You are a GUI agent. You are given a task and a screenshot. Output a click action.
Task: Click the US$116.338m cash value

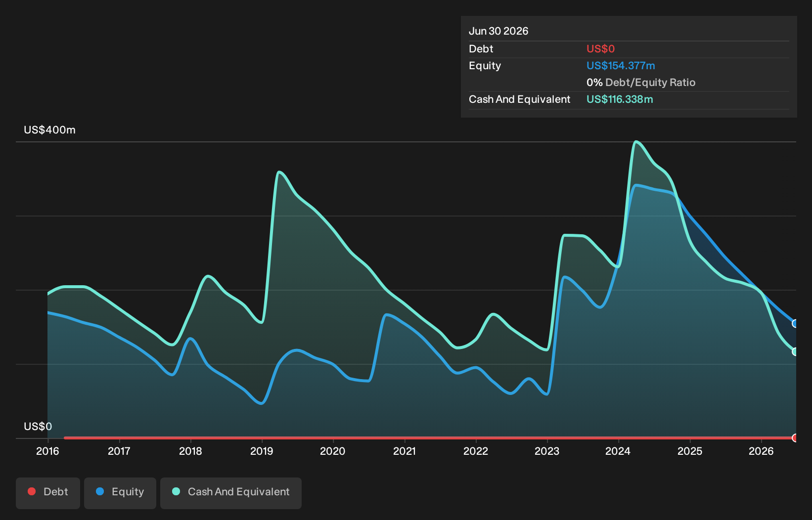pyautogui.click(x=620, y=99)
